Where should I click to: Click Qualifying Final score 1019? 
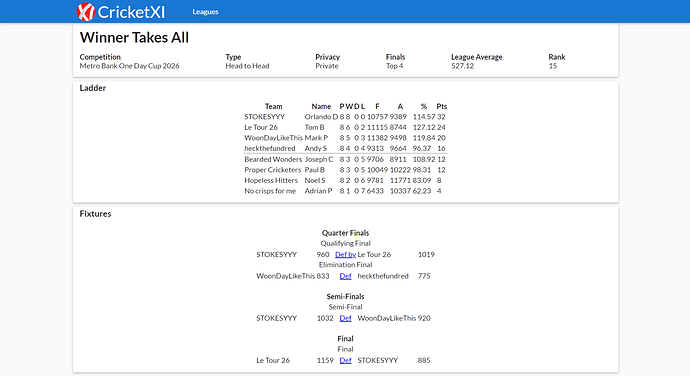[426, 254]
